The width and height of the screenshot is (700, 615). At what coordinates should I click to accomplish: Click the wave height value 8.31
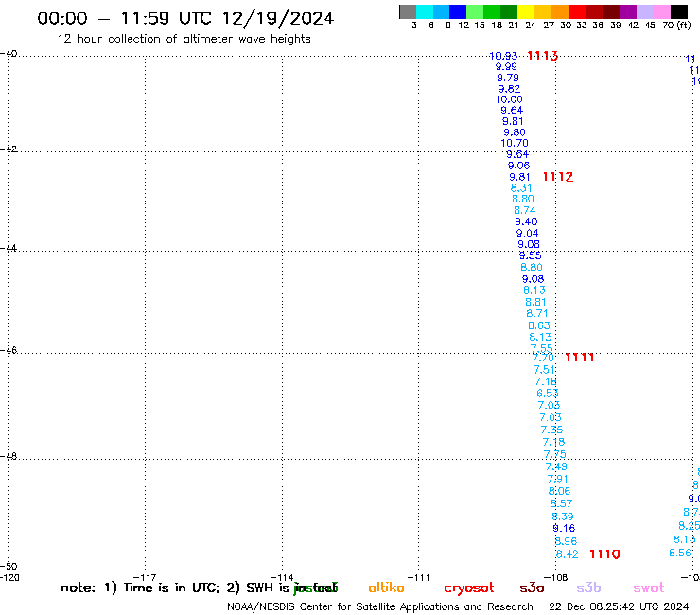tap(521, 188)
